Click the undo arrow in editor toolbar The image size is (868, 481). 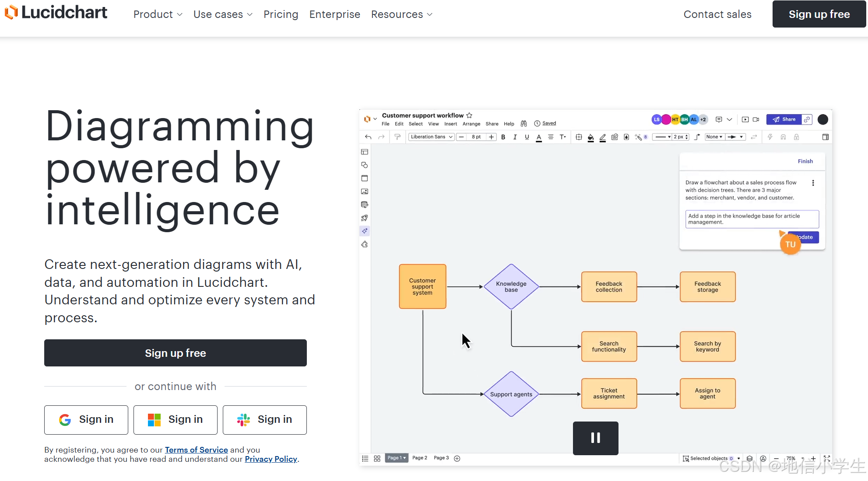coord(368,137)
